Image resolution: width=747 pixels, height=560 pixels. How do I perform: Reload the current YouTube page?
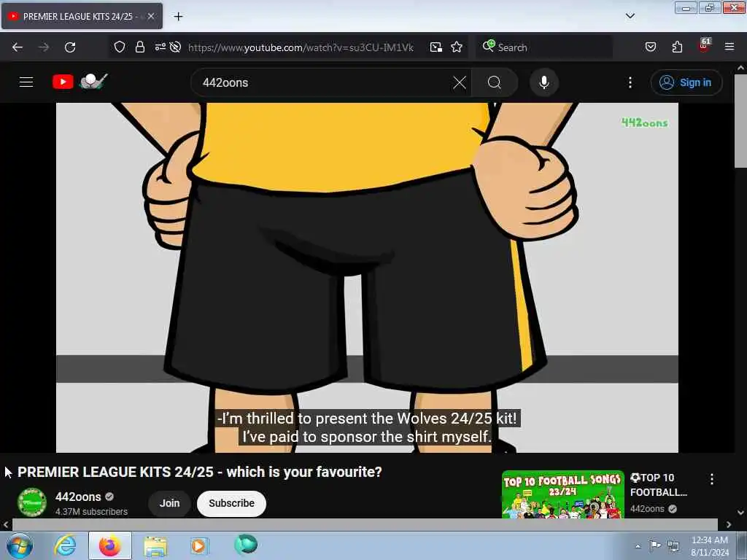70,47
